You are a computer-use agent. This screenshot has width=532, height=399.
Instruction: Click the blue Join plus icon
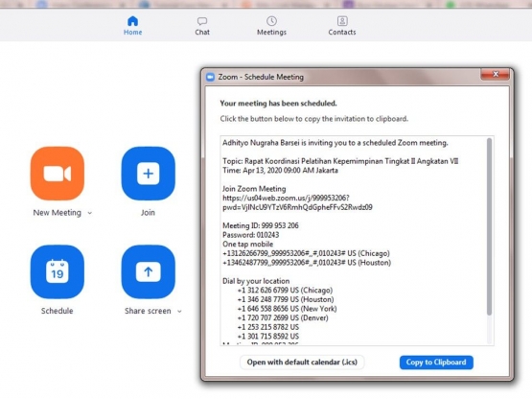coord(149,174)
